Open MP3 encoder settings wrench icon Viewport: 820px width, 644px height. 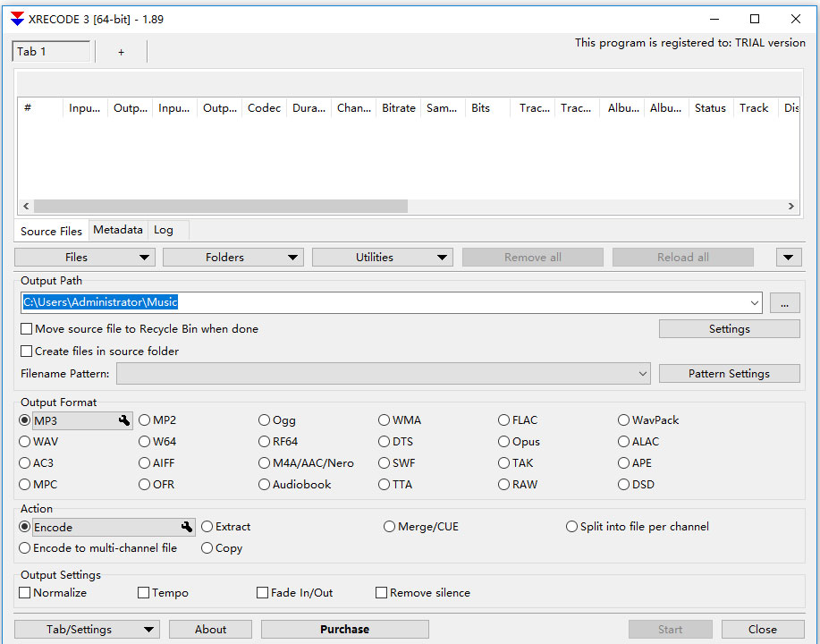point(124,420)
